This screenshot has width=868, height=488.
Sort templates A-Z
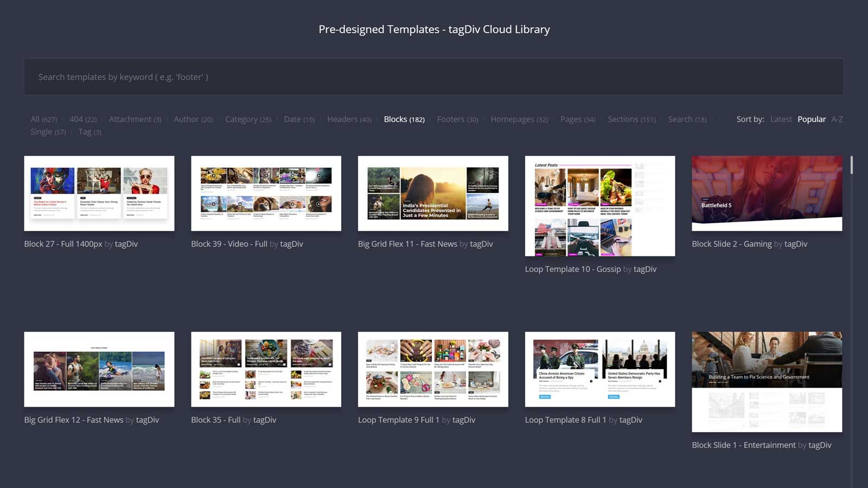point(837,119)
